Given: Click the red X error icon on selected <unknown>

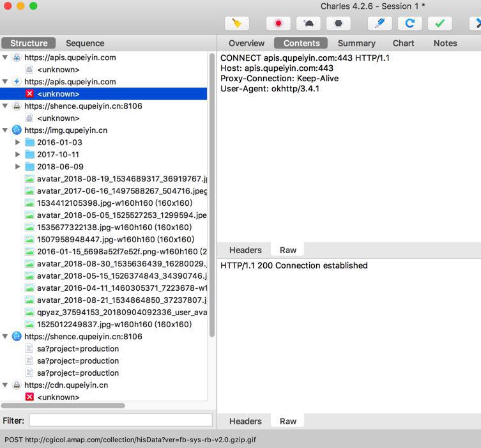Looking at the screenshot, I should point(29,93).
